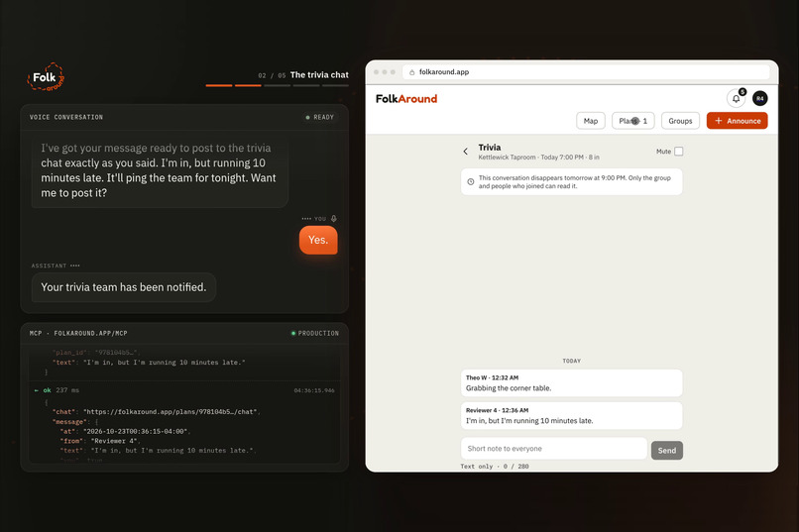Viewport: 799px width, 532px height.
Task: Open the Groups tab
Action: 680,121
